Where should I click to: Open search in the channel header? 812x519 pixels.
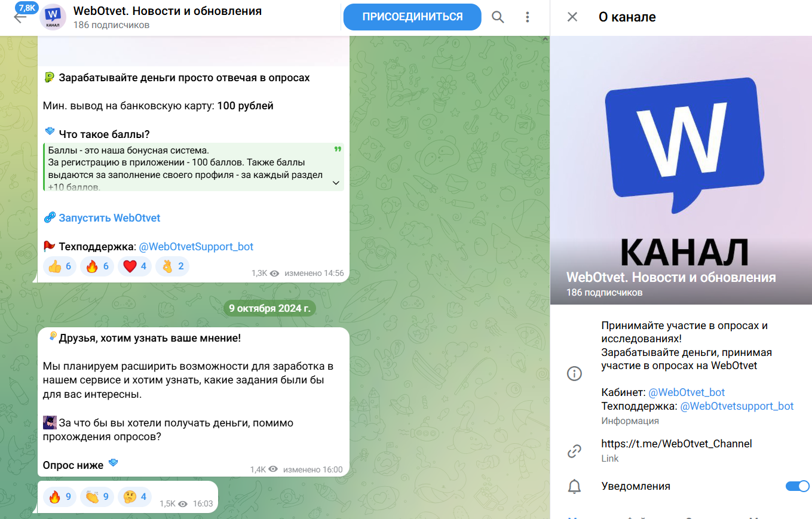(498, 17)
